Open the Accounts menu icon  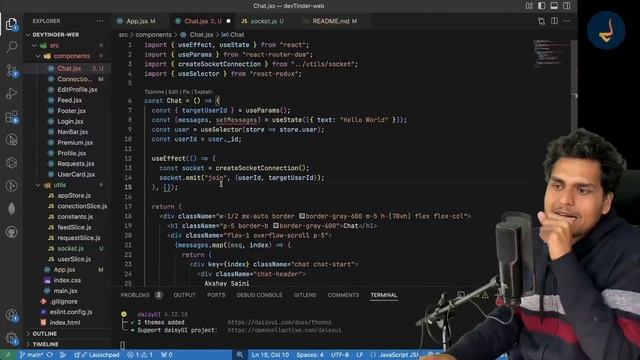tap(11, 315)
